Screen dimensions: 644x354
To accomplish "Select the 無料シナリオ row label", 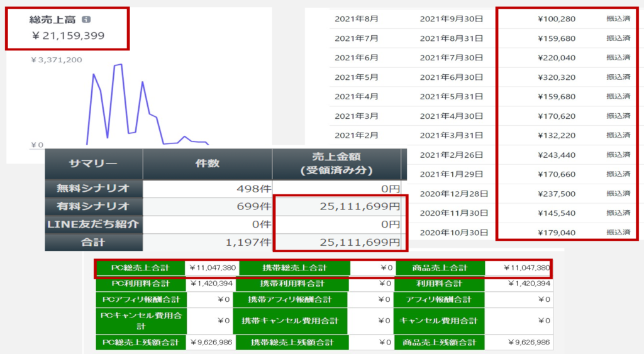I will tap(93, 188).
